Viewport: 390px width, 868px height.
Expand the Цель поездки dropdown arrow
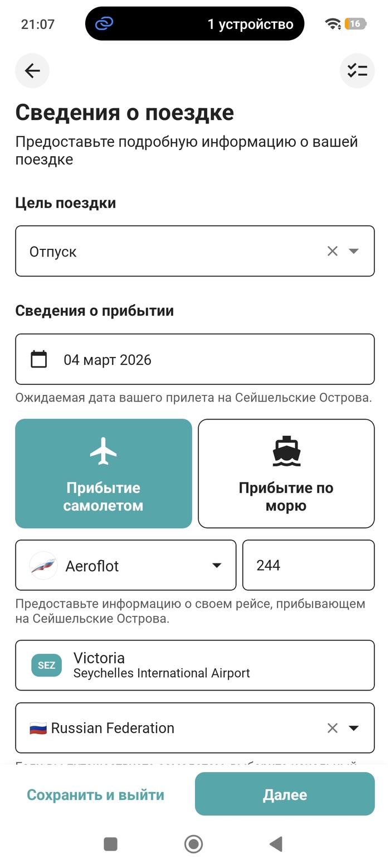pos(353,252)
